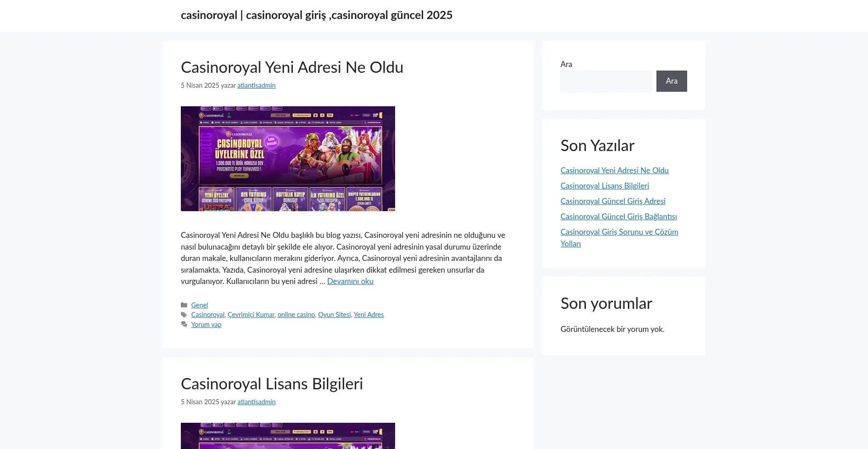Click the 'Devamını oku' read more link
The image size is (868, 449).
(x=350, y=281)
